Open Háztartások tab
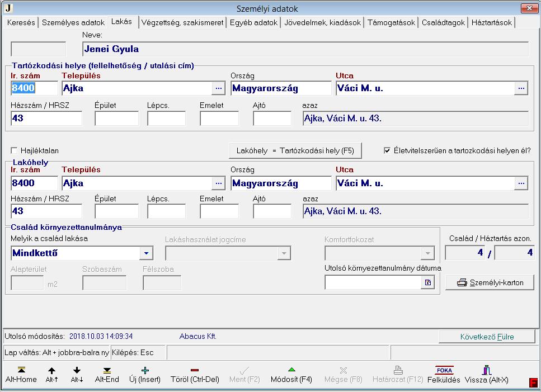Viewport: 541px width, 392px height. point(492,23)
